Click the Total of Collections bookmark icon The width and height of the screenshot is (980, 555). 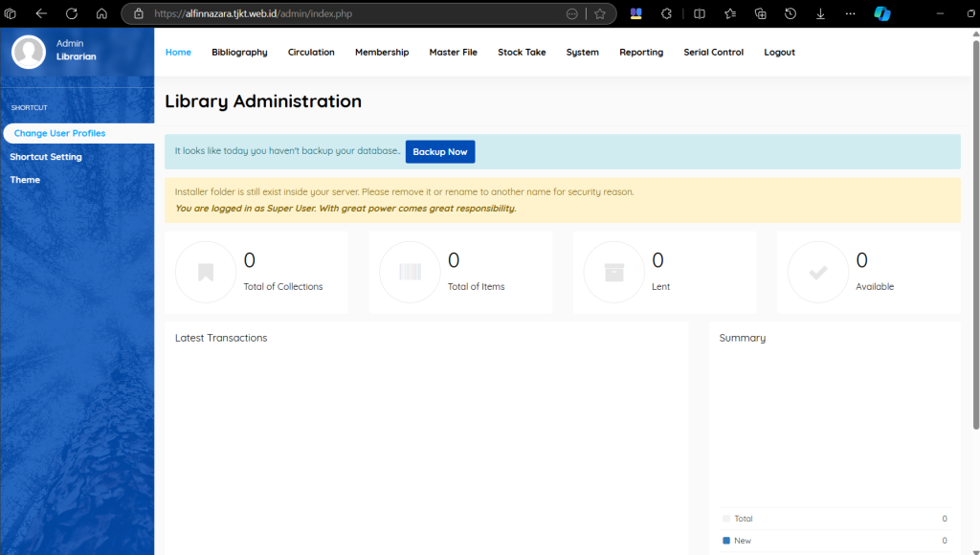tap(205, 273)
